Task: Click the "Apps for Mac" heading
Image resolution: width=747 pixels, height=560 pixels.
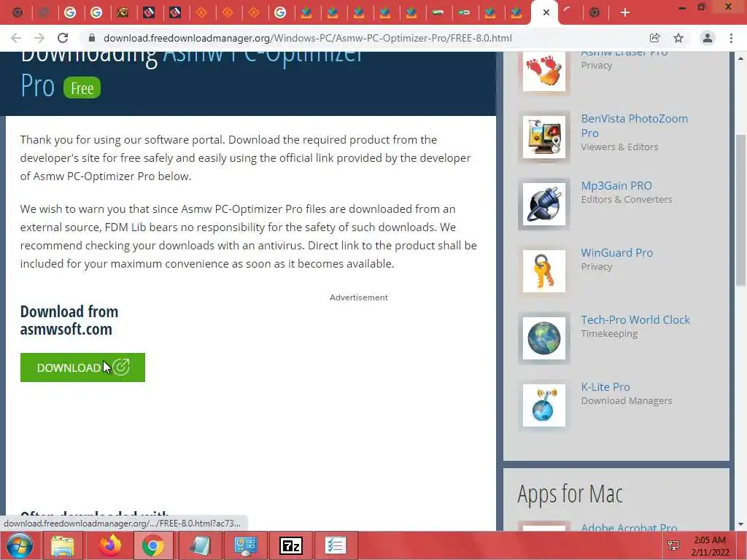Action: 570,494
